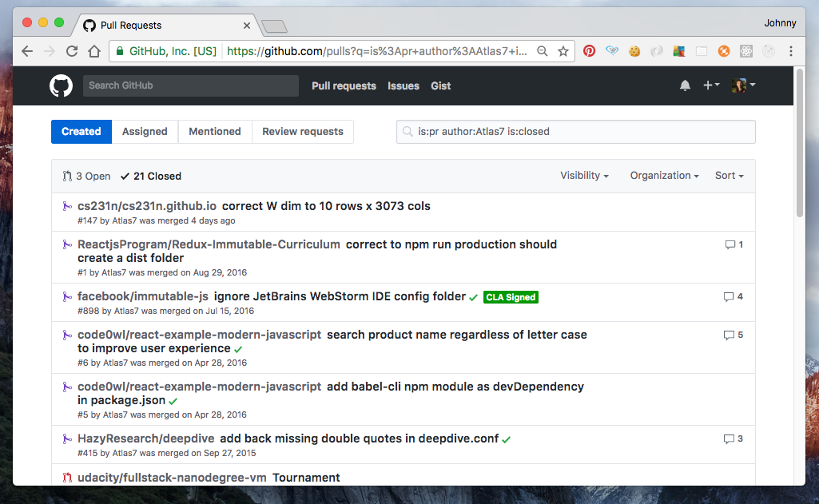
Task: Click the green check status on deepdive PR
Action: (506, 440)
